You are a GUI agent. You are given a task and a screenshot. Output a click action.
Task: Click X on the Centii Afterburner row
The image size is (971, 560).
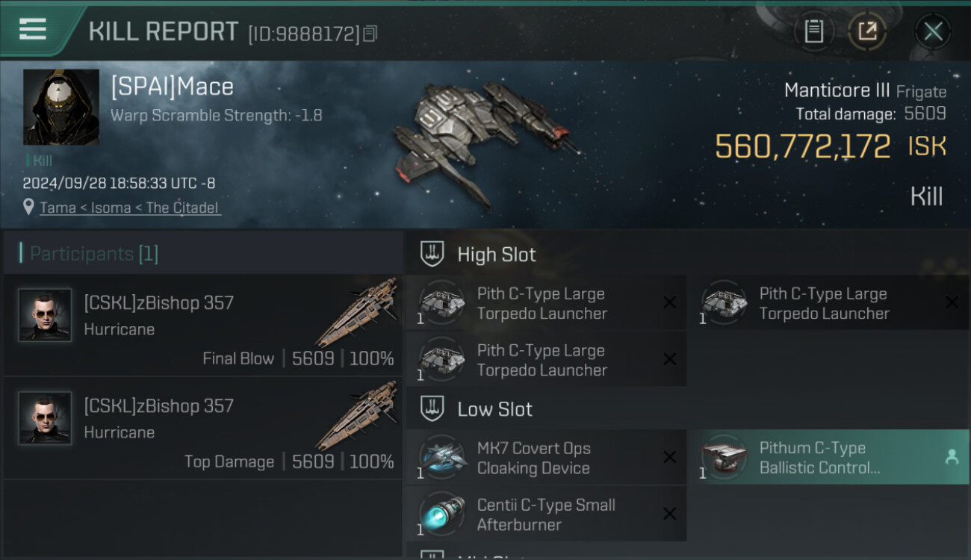(x=669, y=514)
